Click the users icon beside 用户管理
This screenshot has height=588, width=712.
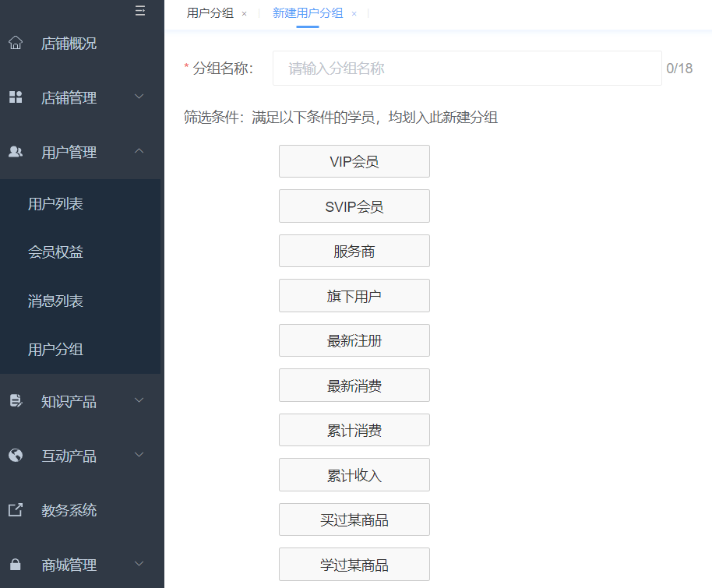coord(16,152)
